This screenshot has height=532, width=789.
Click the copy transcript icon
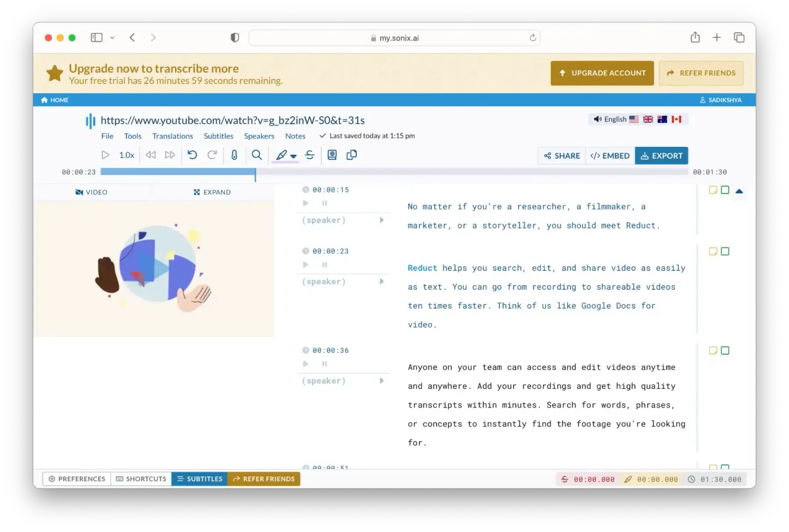tap(352, 155)
